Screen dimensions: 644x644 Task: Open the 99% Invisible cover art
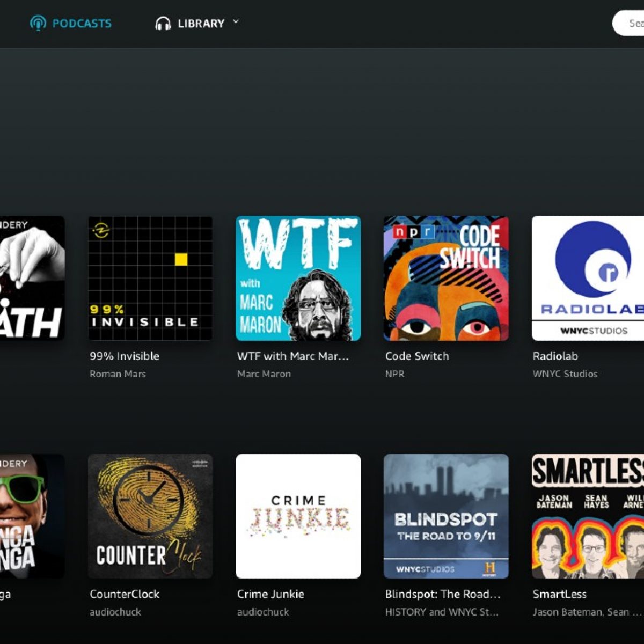coord(150,279)
